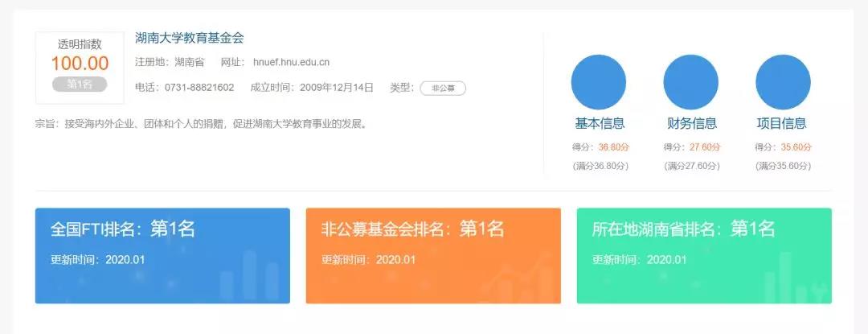Click the 宗旨 mission statement text
The width and height of the screenshot is (868, 334).
(201, 124)
